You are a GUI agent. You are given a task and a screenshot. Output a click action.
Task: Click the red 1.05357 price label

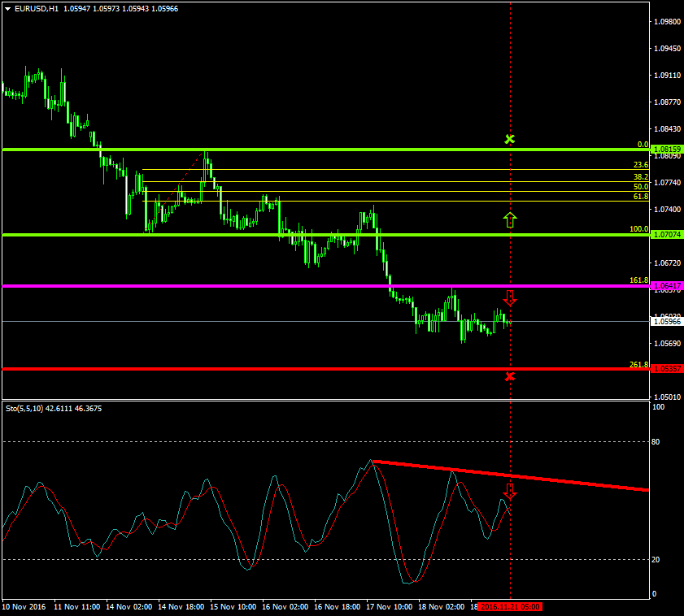click(667, 369)
